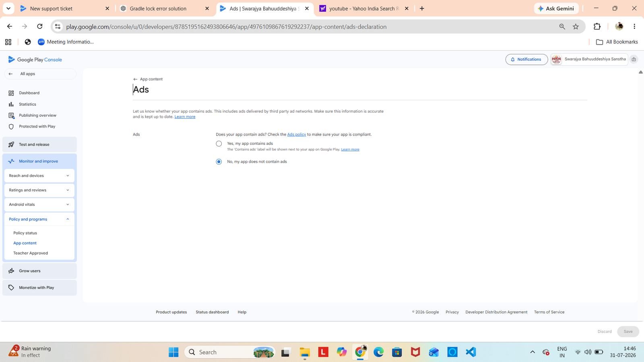
Task: Switch to New support ticket tab
Action: 65,8
